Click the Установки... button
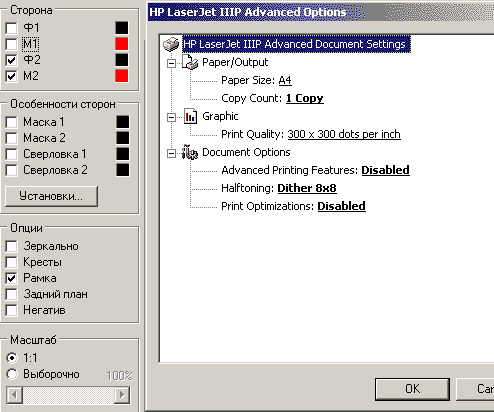Viewport: 494px width, 412px height. [51, 196]
